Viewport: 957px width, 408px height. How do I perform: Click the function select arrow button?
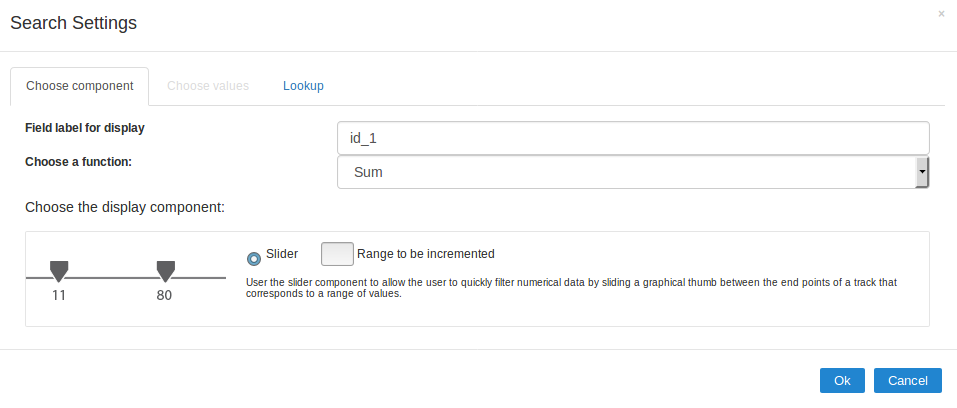tap(922, 172)
